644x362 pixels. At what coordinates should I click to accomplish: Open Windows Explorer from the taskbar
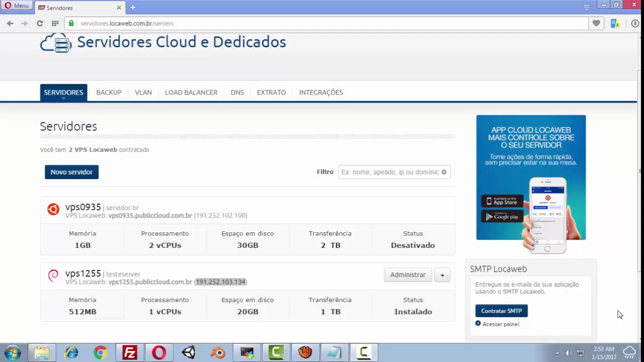coord(42,352)
